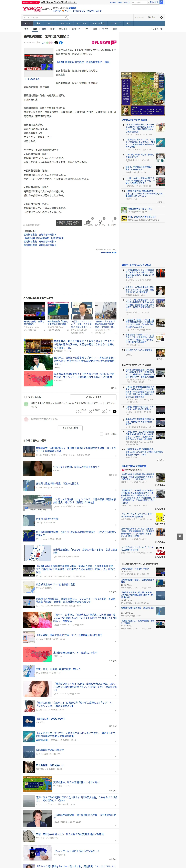Open the ランキング navigation tab

point(115,24)
